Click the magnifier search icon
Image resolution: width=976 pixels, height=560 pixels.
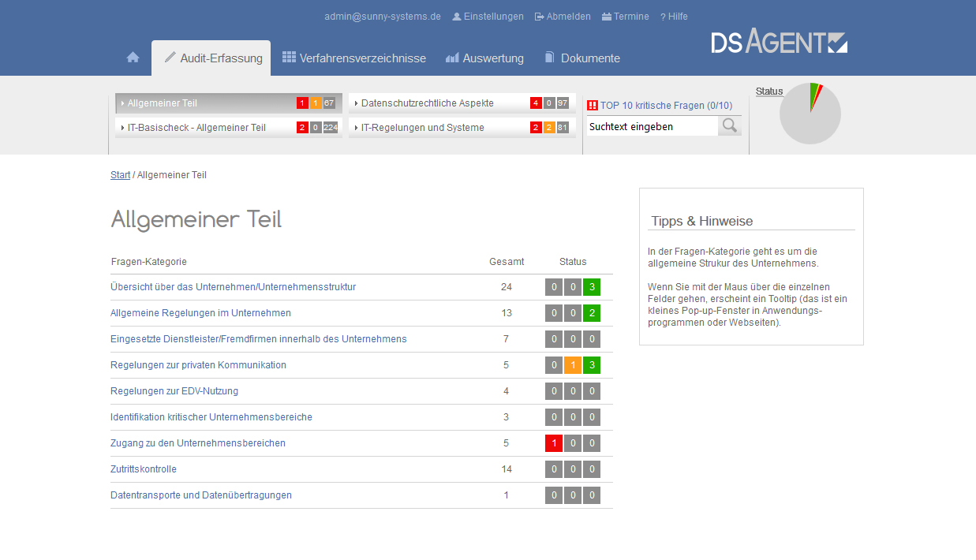[x=730, y=126]
